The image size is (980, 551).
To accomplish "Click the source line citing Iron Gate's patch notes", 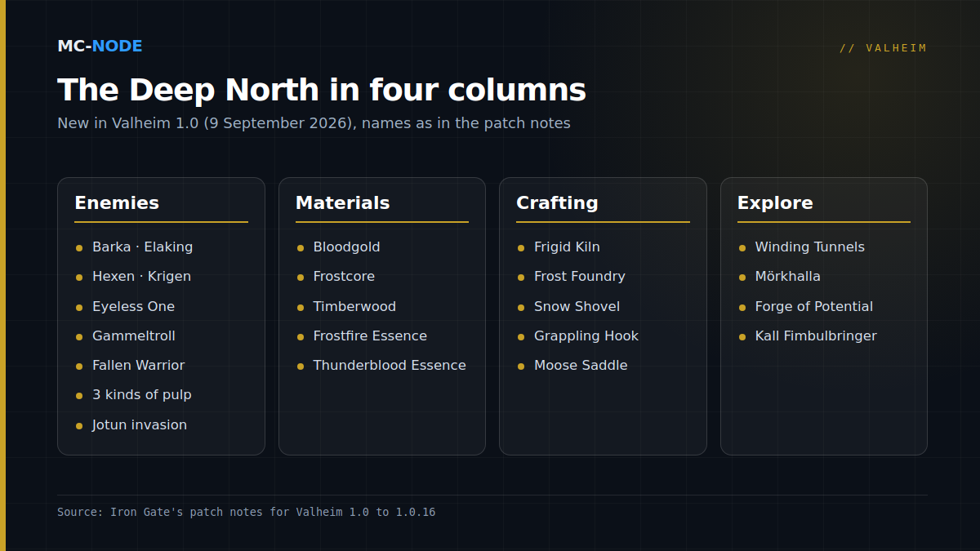I will [x=246, y=512].
